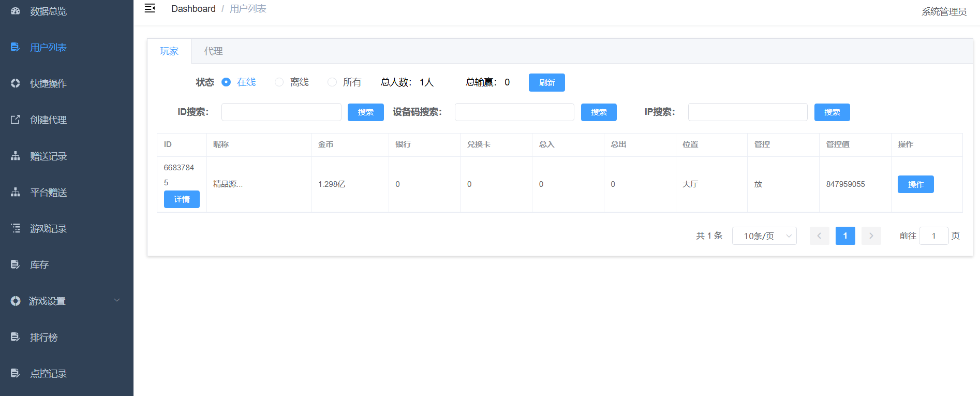This screenshot has height=396, width=980.
Task: Switch to the 玩家 tab
Action: 169,51
